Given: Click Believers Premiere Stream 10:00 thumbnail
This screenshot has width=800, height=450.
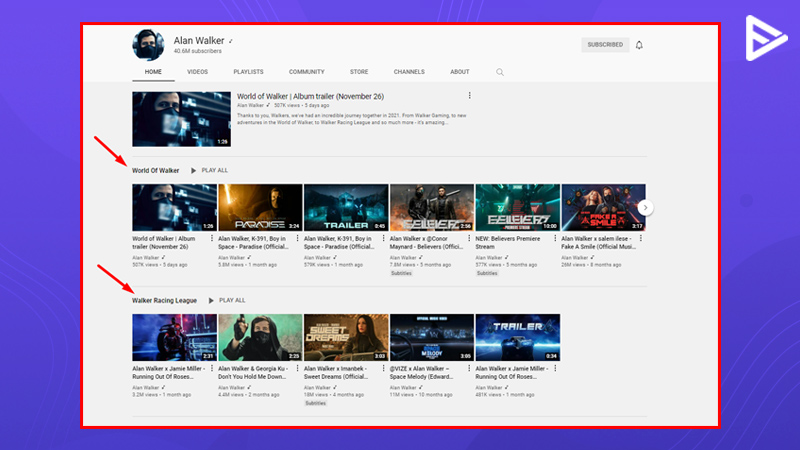Looking at the screenshot, I should [x=517, y=208].
